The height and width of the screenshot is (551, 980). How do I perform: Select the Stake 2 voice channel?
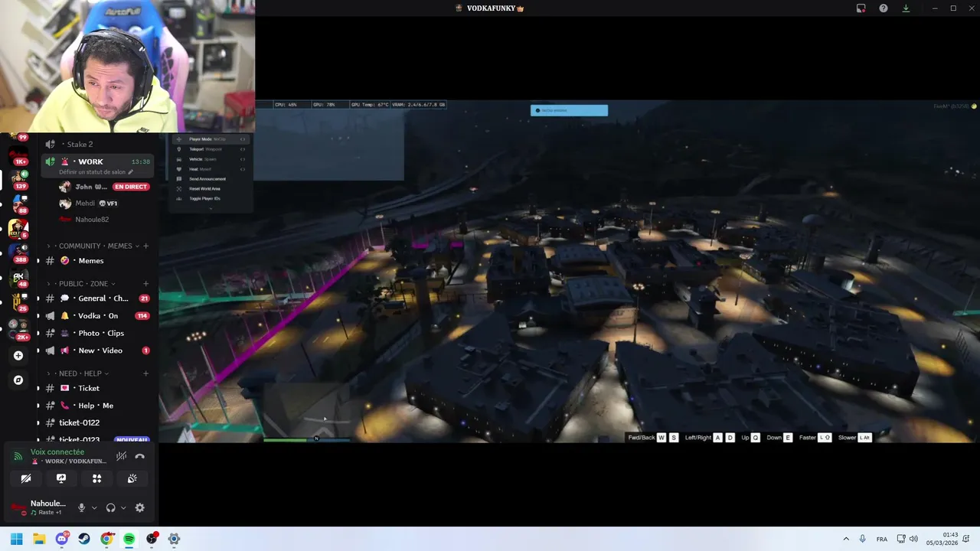[97, 144]
